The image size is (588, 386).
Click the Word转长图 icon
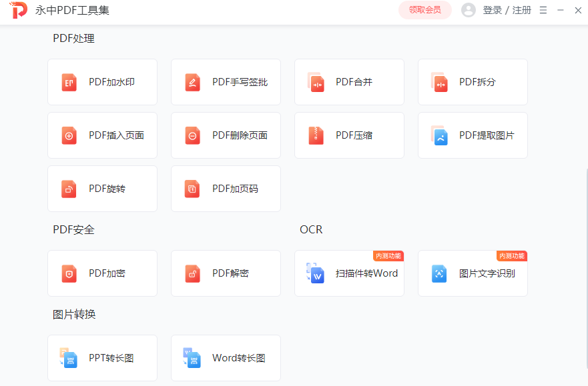click(x=192, y=358)
